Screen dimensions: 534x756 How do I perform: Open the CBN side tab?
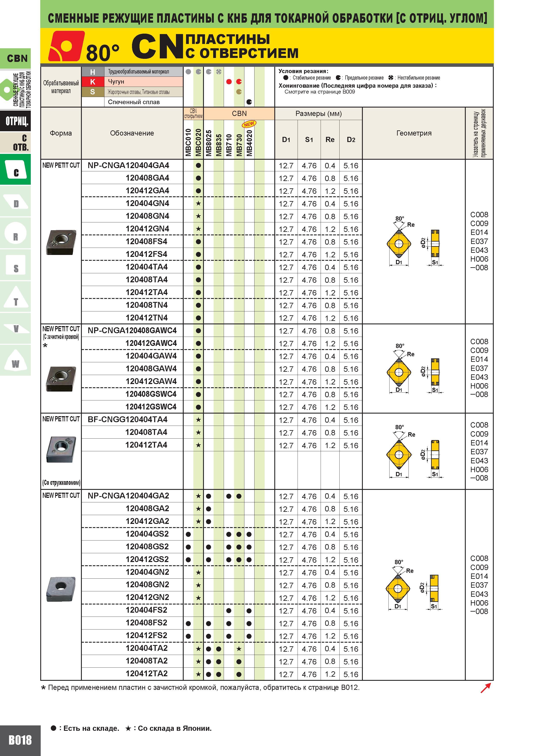click(x=16, y=58)
